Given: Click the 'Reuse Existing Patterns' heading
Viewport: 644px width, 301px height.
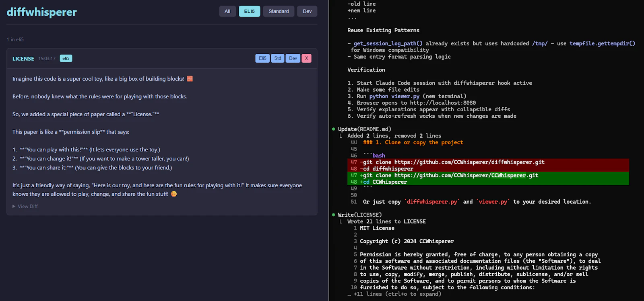Looking at the screenshot, I should pos(383,30).
